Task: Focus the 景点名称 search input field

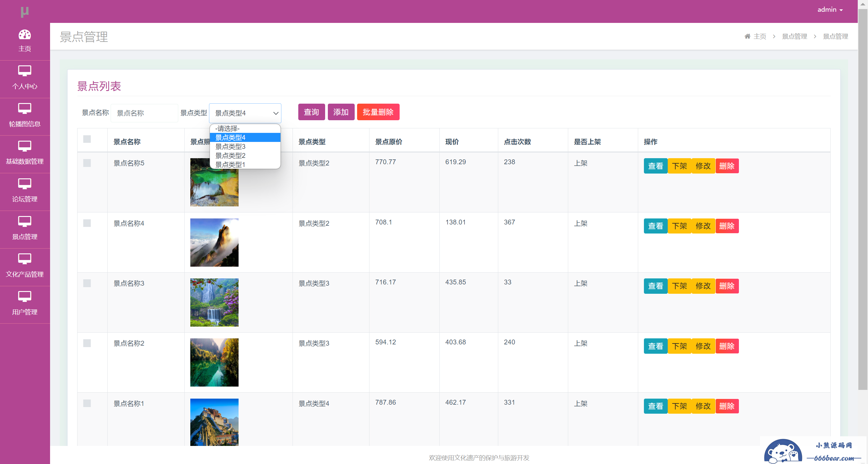Action: (x=144, y=113)
